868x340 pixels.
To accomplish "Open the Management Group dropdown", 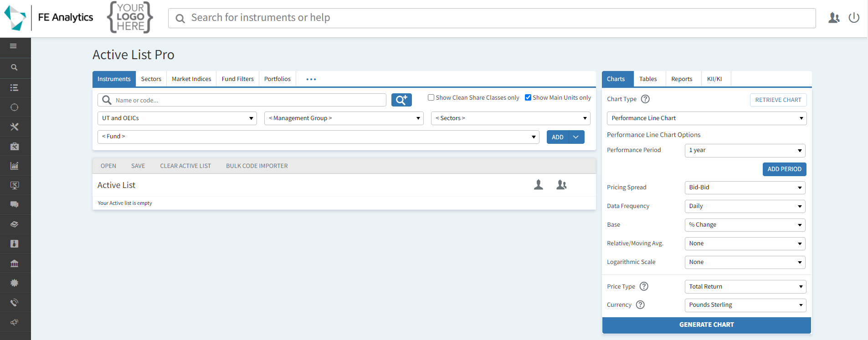I will click(344, 118).
